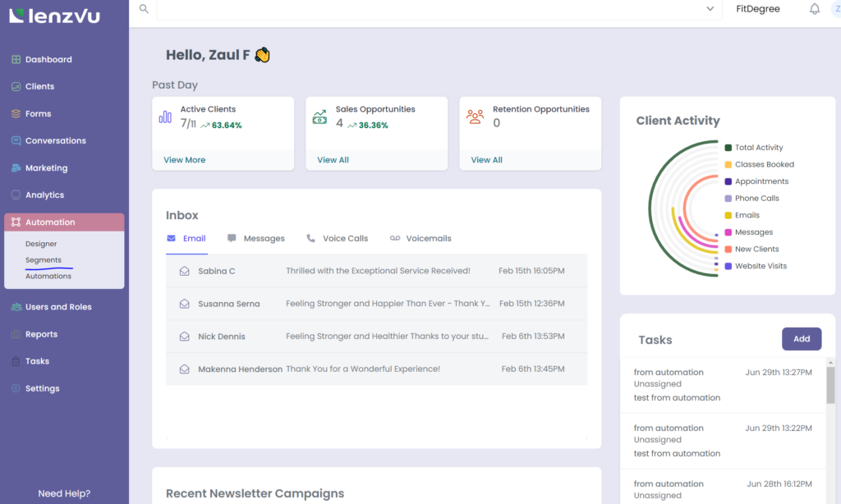Image resolution: width=841 pixels, height=504 pixels.
Task: Toggle the Website Visits legend entry
Action: [761, 266]
